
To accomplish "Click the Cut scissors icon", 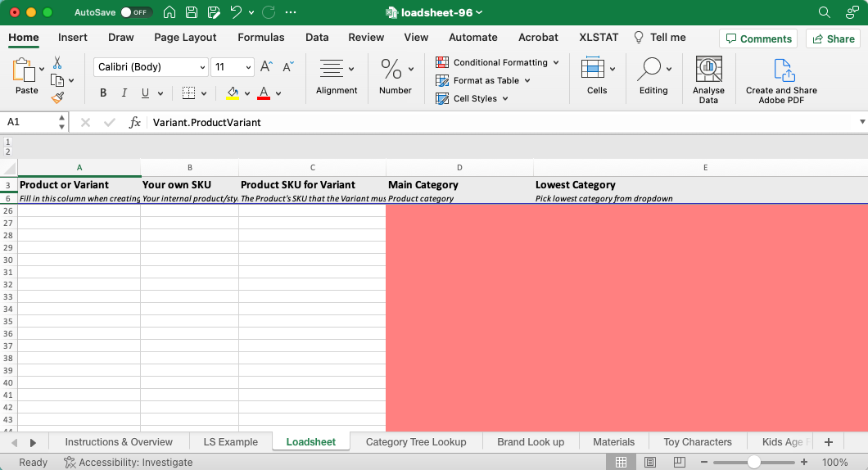I will [57, 63].
